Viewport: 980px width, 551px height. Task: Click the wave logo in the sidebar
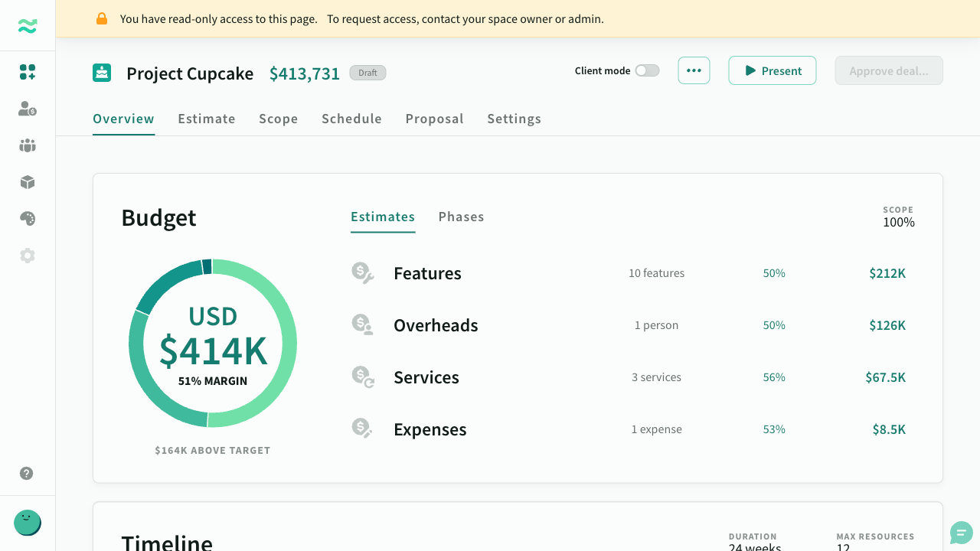pos(28,26)
